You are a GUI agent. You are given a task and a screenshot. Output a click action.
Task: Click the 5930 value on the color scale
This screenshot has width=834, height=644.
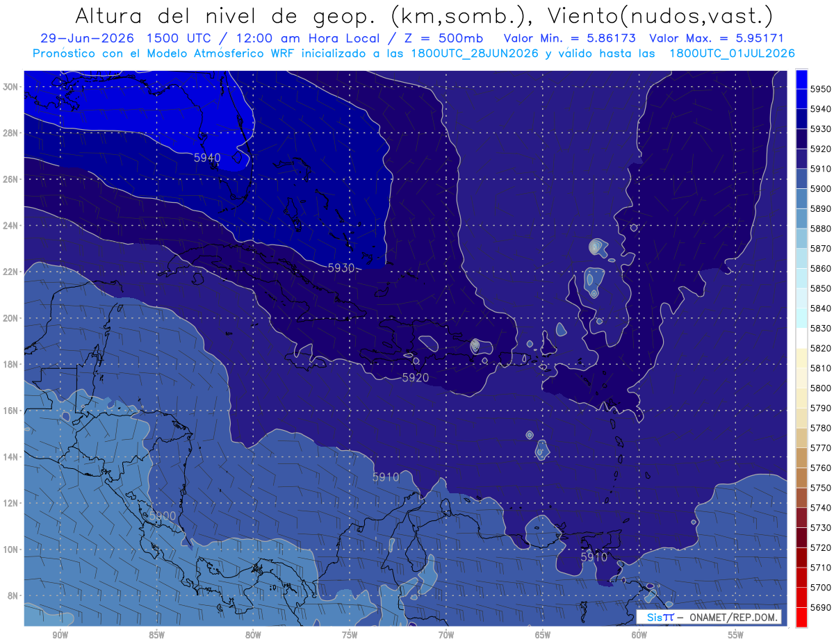pyautogui.click(x=820, y=129)
